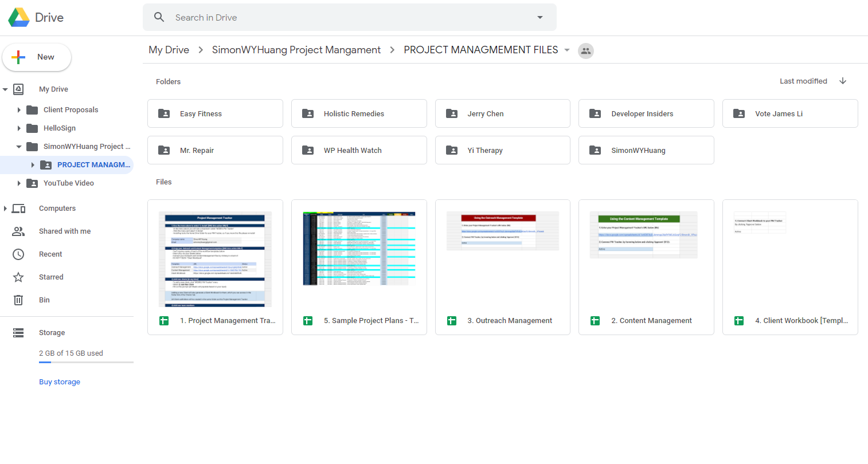This screenshot has height=464, width=868.
Task: Open Recent files in sidebar
Action: click(x=50, y=254)
